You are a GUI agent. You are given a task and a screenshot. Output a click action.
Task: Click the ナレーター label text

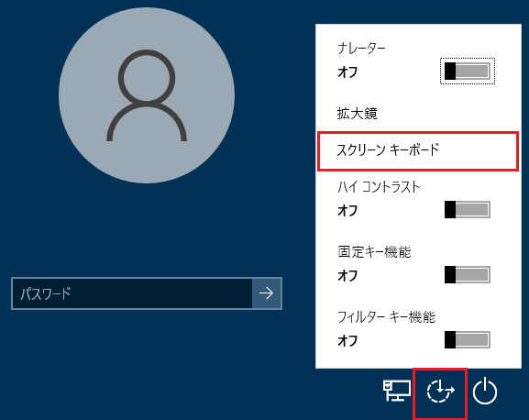361,49
